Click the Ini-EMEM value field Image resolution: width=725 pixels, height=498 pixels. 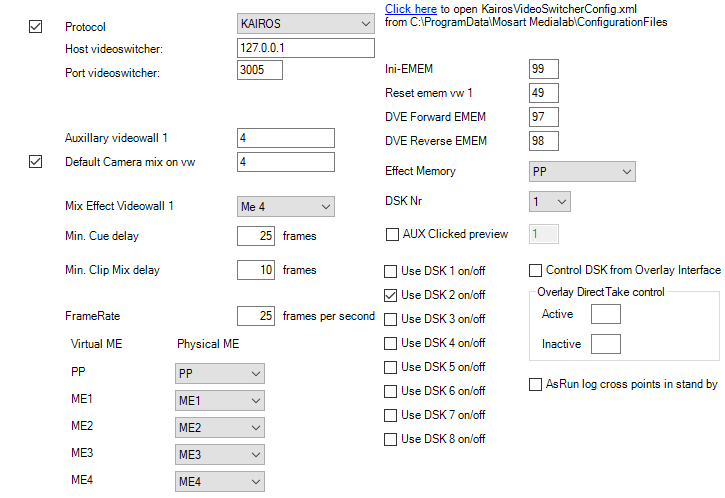[x=543, y=68]
